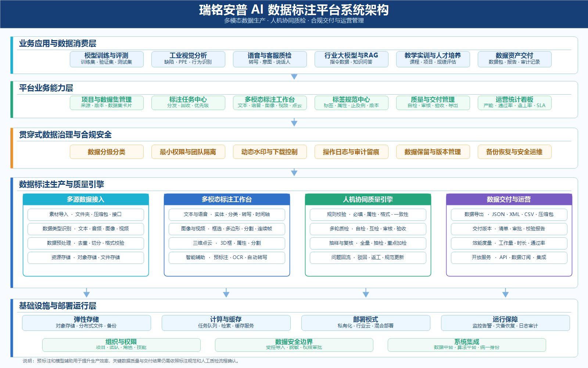This screenshot has height=368, width=588.
Task: Select the 数据分级分类 box
Action: (x=107, y=152)
